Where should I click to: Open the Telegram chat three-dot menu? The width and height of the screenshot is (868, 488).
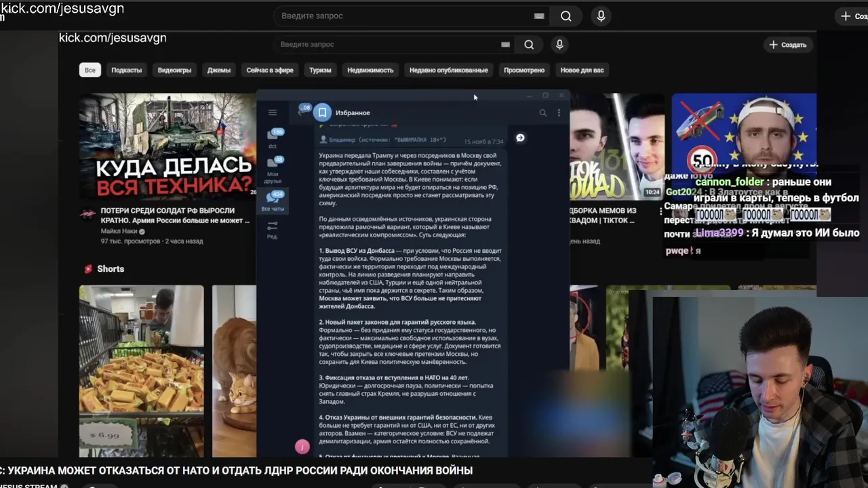(559, 113)
